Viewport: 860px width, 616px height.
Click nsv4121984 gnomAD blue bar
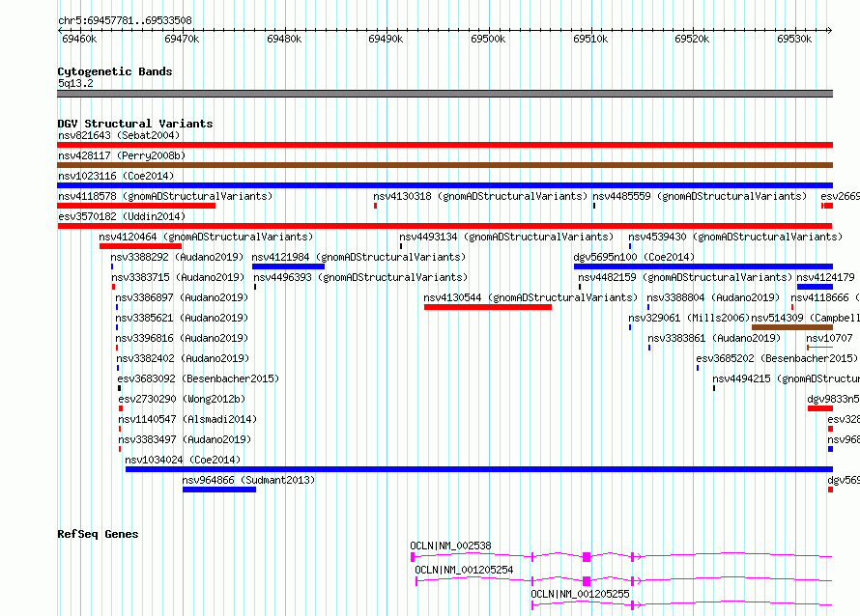(289, 266)
